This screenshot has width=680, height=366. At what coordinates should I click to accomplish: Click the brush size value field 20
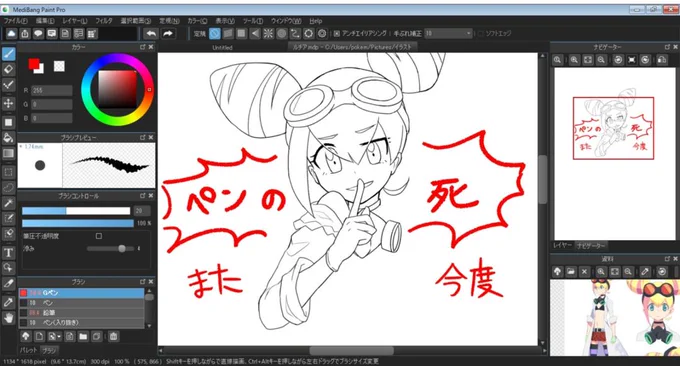tap(142, 211)
